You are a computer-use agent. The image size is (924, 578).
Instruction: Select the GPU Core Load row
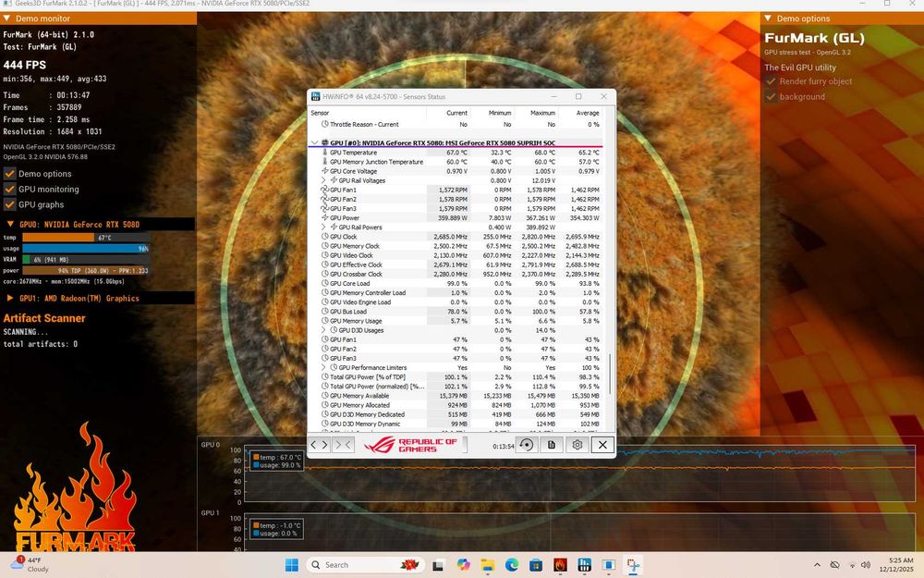[456, 283]
